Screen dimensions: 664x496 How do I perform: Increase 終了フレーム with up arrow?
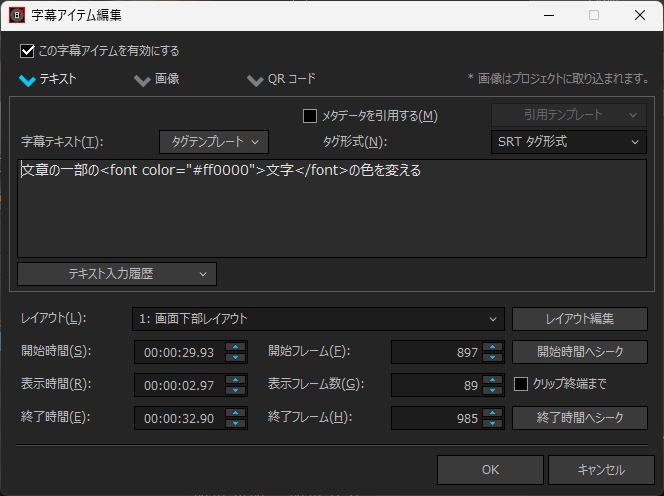tap(492, 413)
